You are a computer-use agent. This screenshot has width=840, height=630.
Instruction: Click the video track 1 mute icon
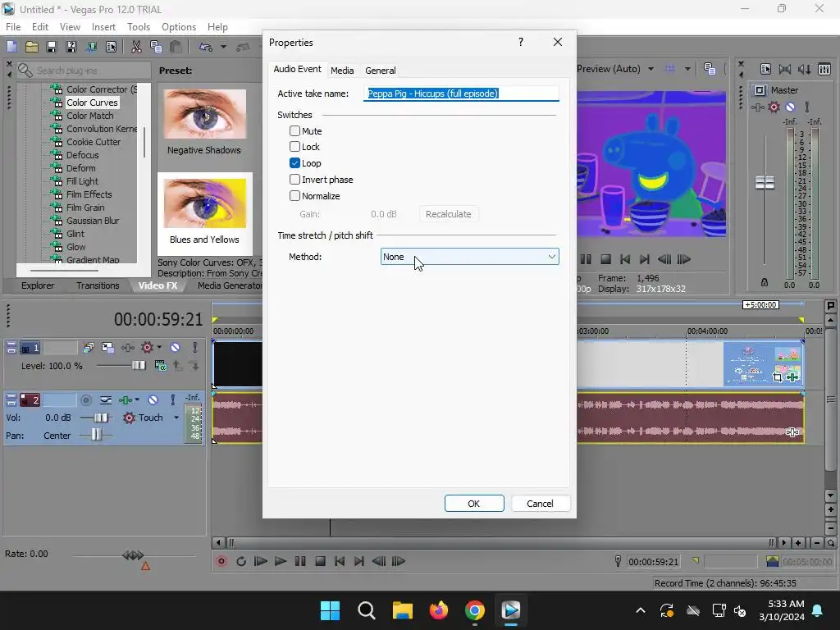pyautogui.click(x=176, y=348)
